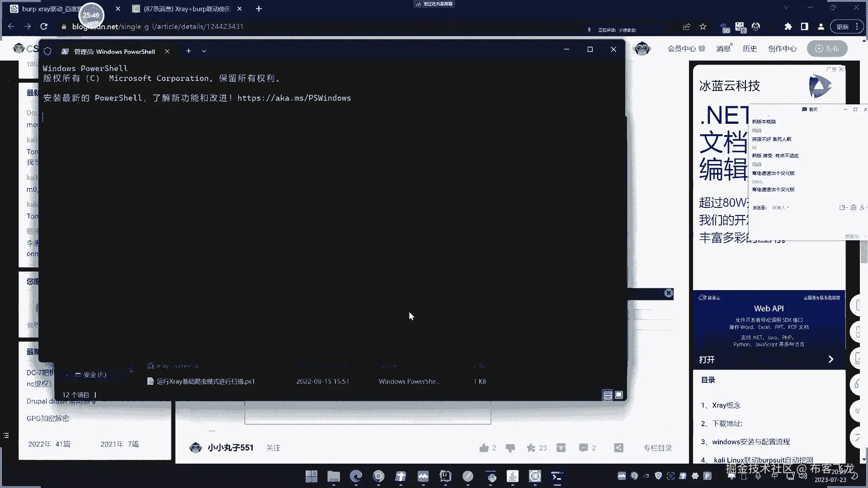Click the 关注 follow button
Viewport: 868px width, 488px height.
point(273,448)
